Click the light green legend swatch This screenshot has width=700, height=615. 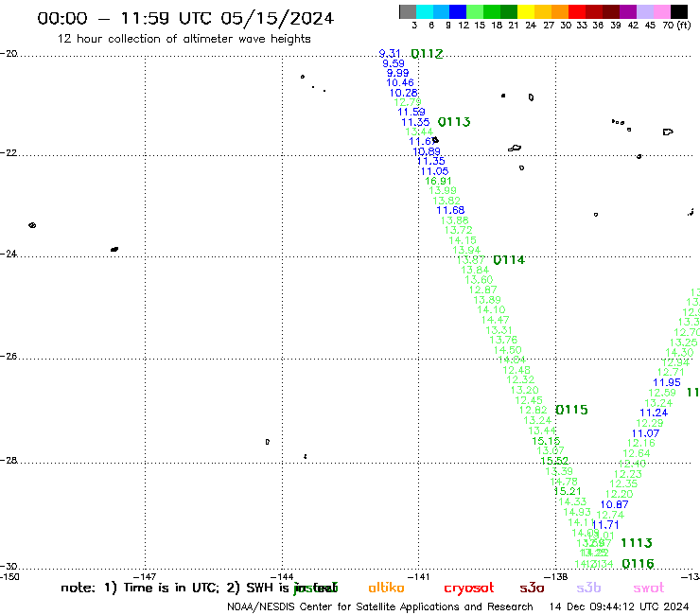click(x=476, y=11)
